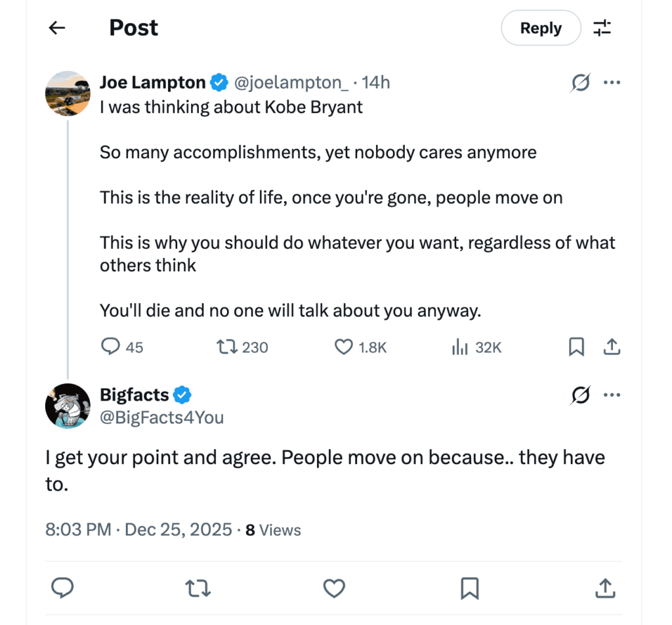This screenshot has width=672, height=625.
Task: Expand more options on Joe Lampton's post
Action: 612,83
